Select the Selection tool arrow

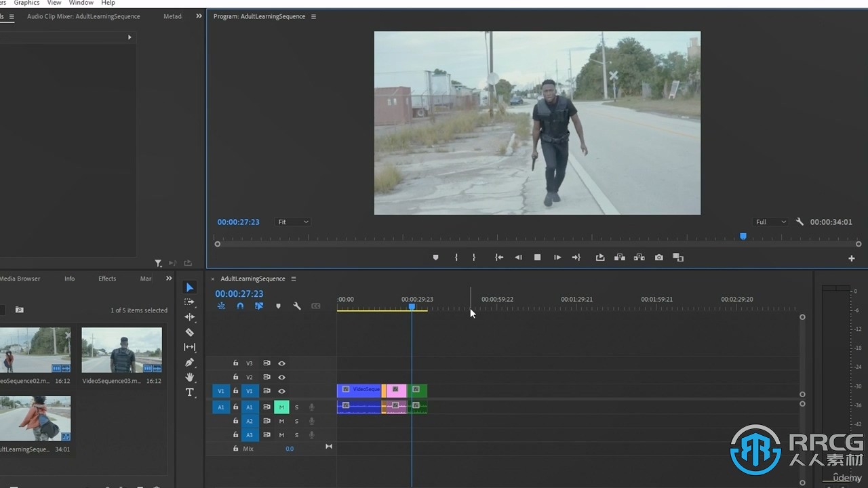click(x=190, y=287)
